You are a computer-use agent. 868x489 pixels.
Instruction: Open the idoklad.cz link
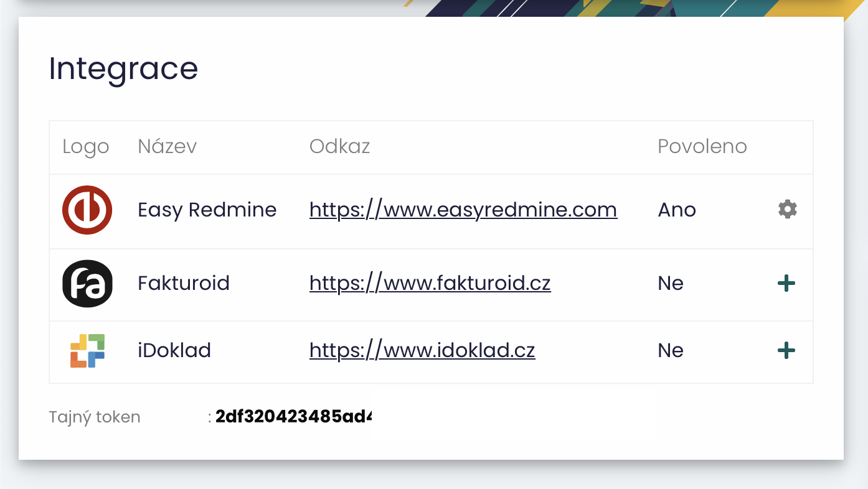point(422,351)
